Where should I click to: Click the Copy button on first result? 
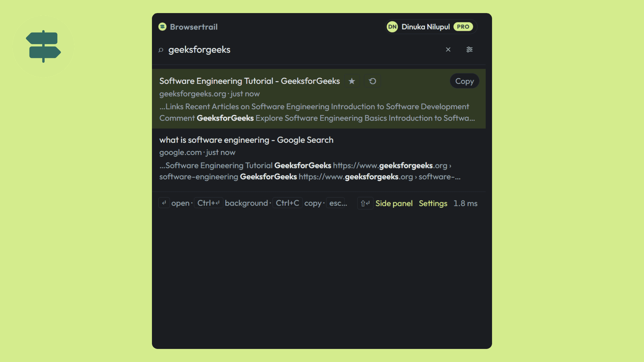[465, 81]
